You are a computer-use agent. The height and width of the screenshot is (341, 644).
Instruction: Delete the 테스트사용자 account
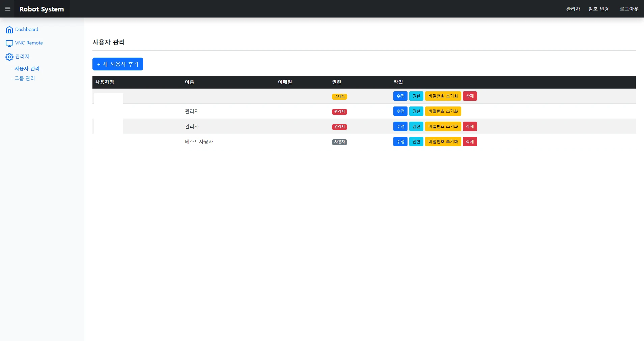pos(470,142)
